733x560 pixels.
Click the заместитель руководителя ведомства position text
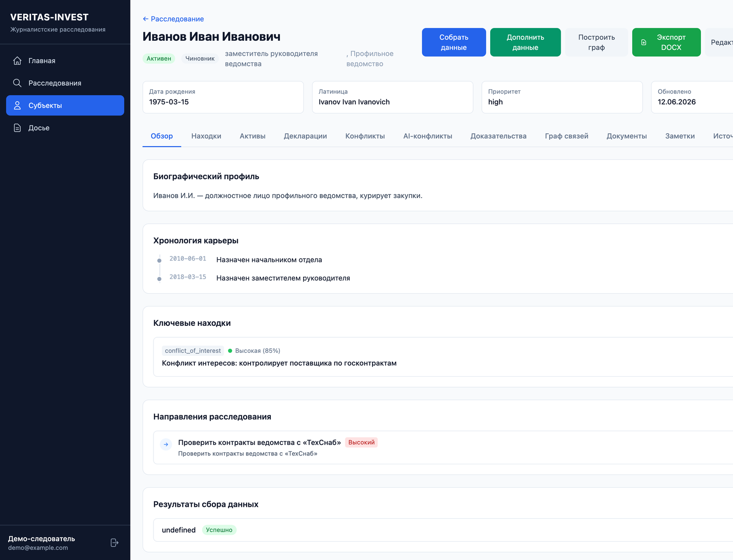point(271,59)
